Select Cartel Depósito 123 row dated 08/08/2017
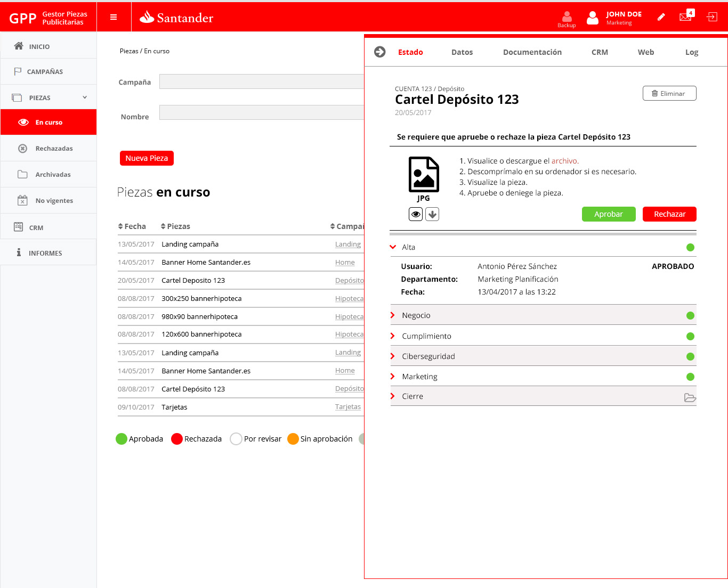Screen dimensions: 728x588 point(241,389)
